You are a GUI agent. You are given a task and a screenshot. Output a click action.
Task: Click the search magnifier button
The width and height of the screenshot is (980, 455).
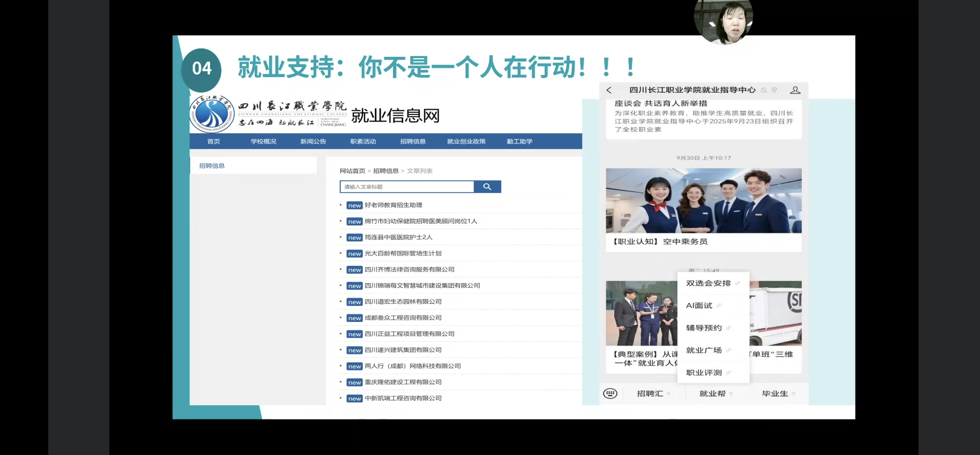487,187
